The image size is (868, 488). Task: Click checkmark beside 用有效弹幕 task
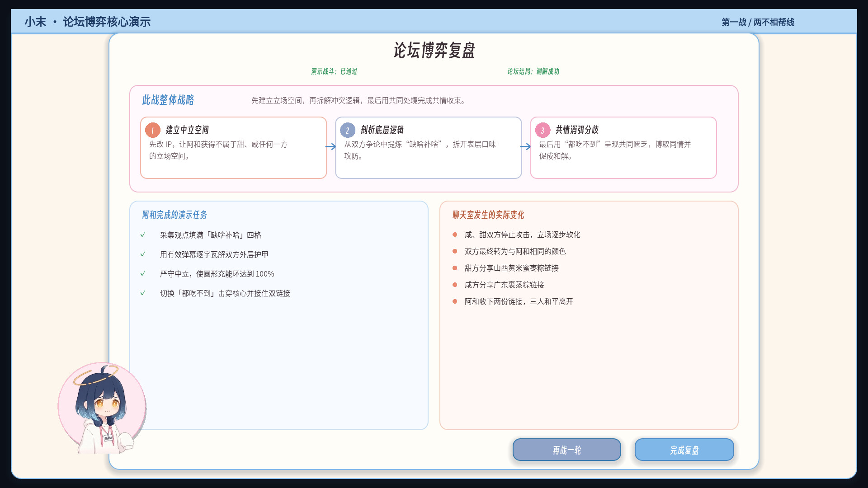click(x=143, y=254)
